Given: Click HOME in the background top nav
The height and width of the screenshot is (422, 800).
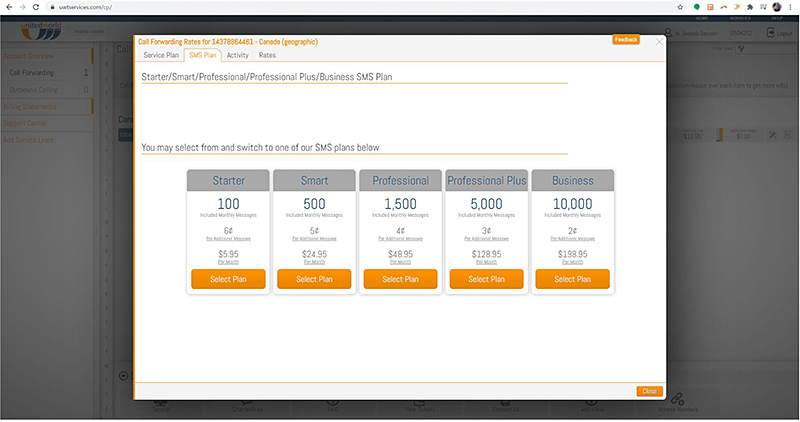Looking at the screenshot, I should (702, 18).
